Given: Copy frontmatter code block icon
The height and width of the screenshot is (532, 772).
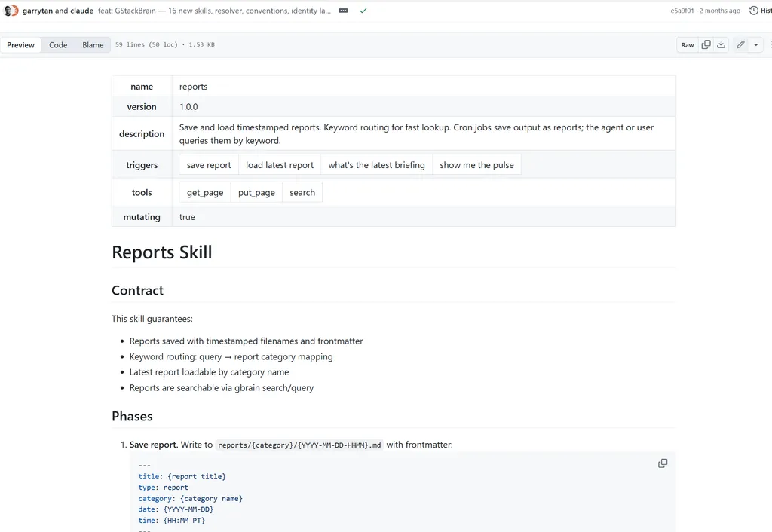Looking at the screenshot, I should [x=663, y=463].
